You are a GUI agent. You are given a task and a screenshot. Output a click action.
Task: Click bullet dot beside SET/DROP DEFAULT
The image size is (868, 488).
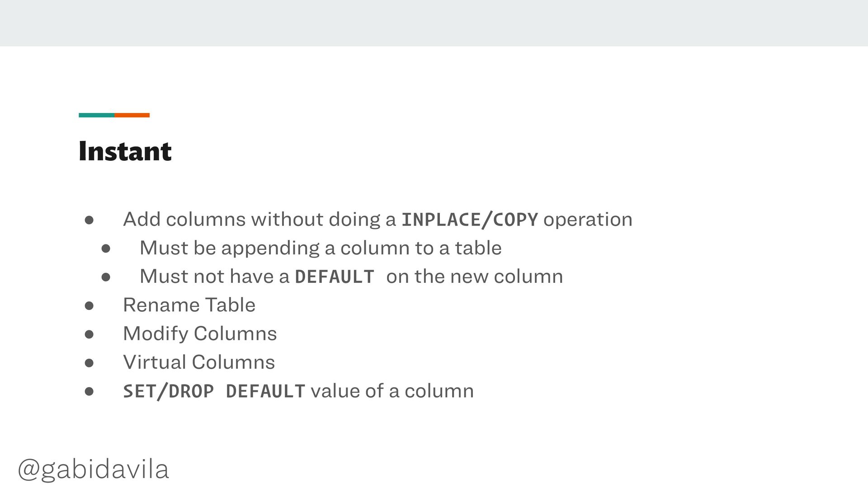89,392
